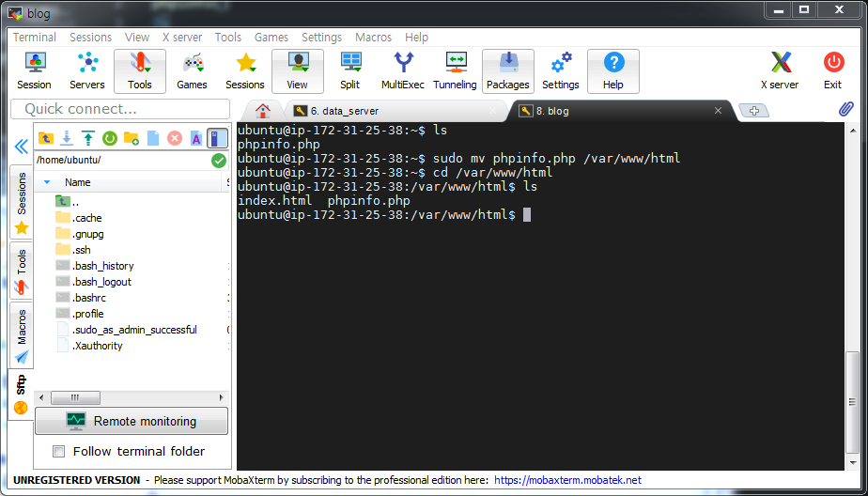Click the Split terminal icon

pyautogui.click(x=349, y=70)
